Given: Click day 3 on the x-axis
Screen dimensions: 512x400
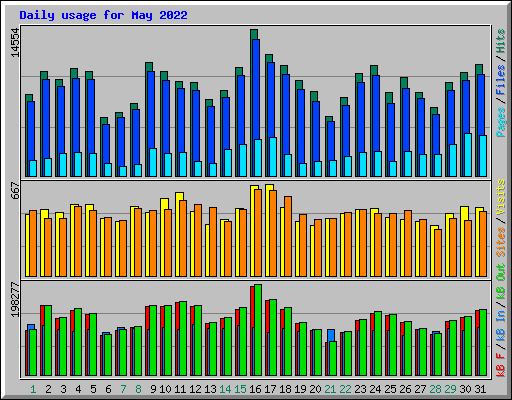Looking at the screenshot, I should [x=63, y=389].
